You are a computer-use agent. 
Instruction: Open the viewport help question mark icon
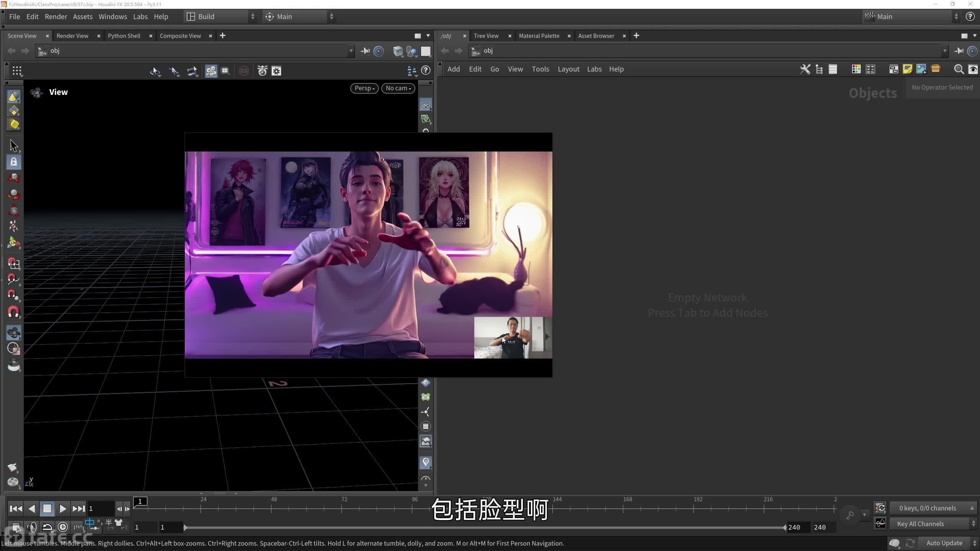click(425, 70)
